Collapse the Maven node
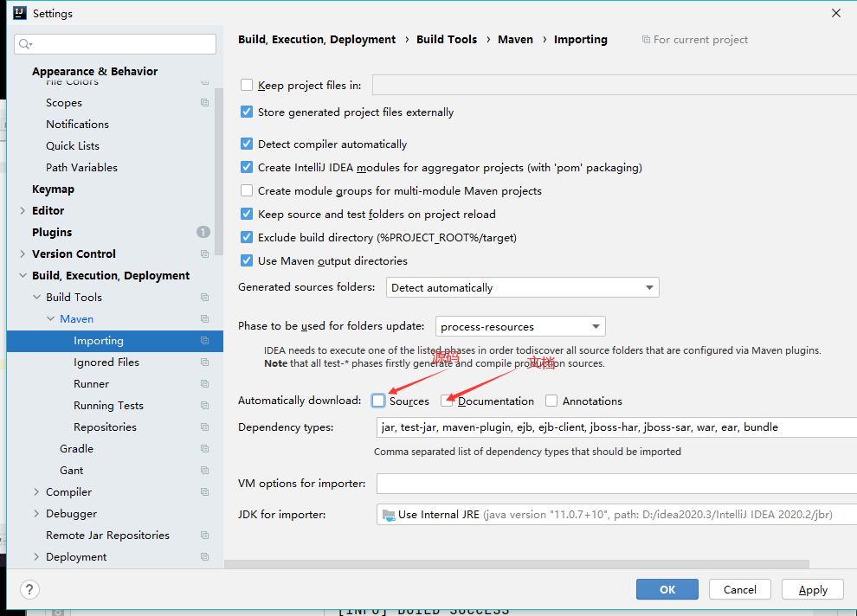This screenshot has width=857, height=616. point(50,319)
